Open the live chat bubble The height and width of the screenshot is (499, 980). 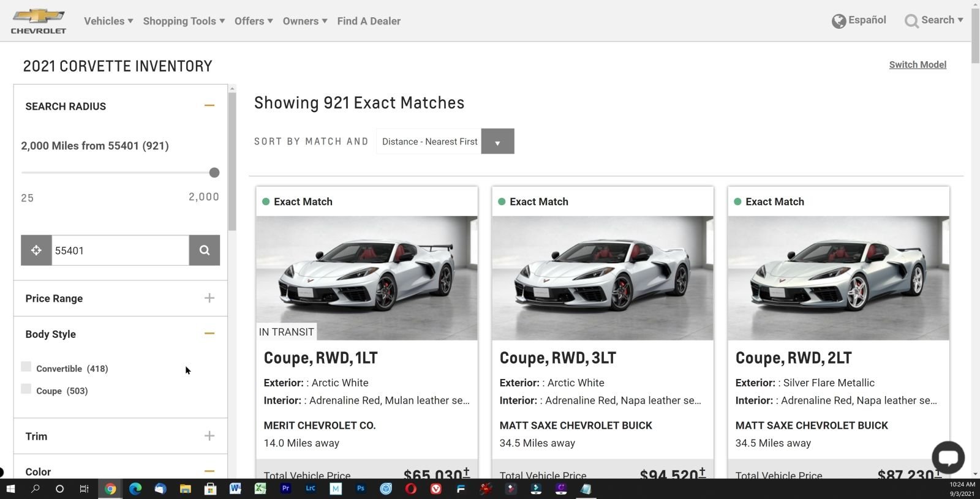[948, 457]
